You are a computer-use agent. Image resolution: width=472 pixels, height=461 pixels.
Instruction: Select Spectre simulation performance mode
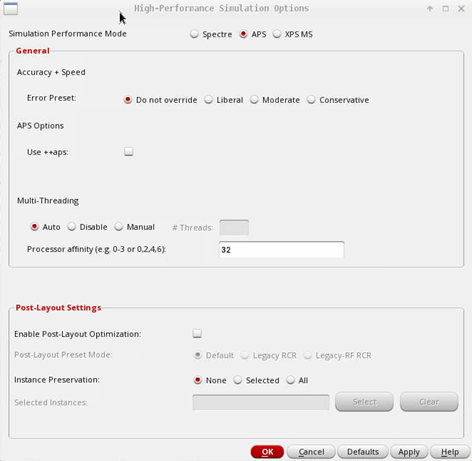[194, 34]
